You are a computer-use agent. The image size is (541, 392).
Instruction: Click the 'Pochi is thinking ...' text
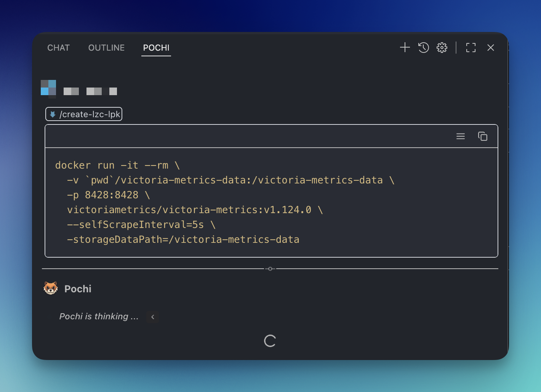99,316
